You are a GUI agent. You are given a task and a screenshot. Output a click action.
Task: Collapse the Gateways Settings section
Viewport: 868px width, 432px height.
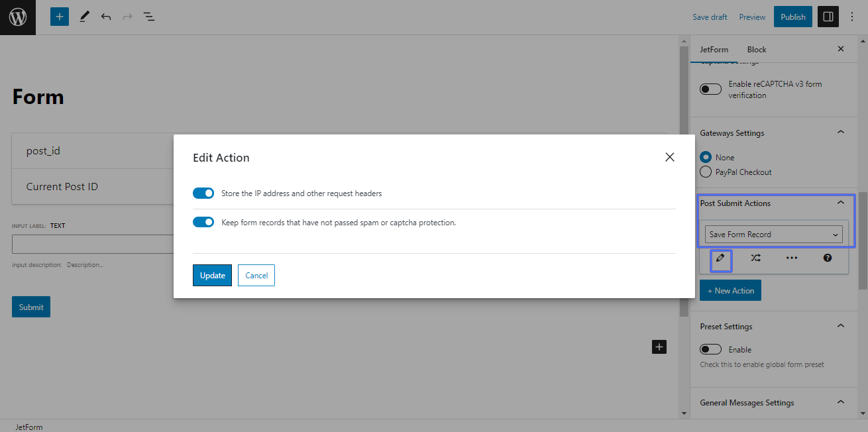tap(840, 131)
